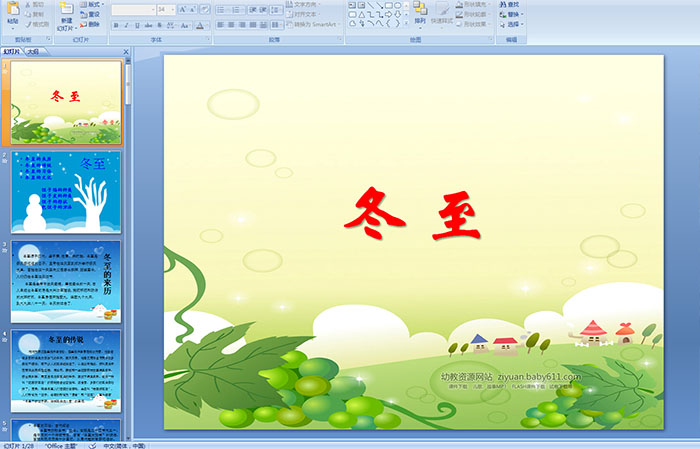
Task: Open the Arrange (排列) menu
Action: tap(420, 13)
